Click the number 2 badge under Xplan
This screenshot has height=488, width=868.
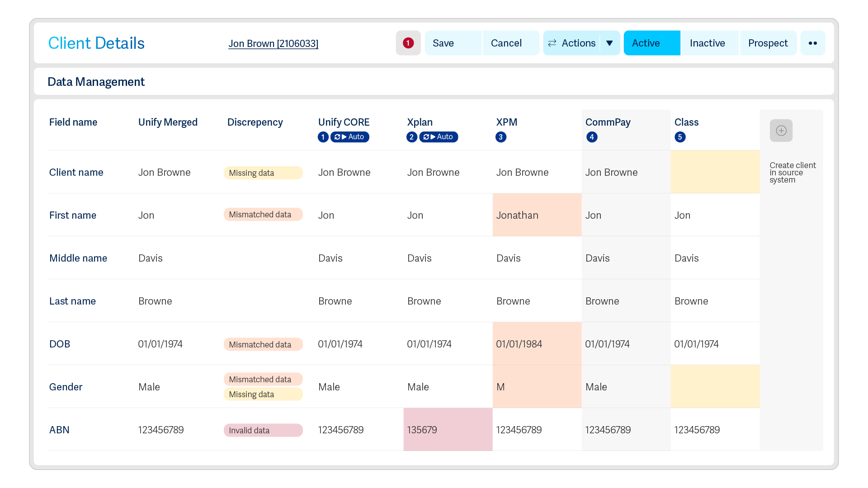[x=411, y=137]
